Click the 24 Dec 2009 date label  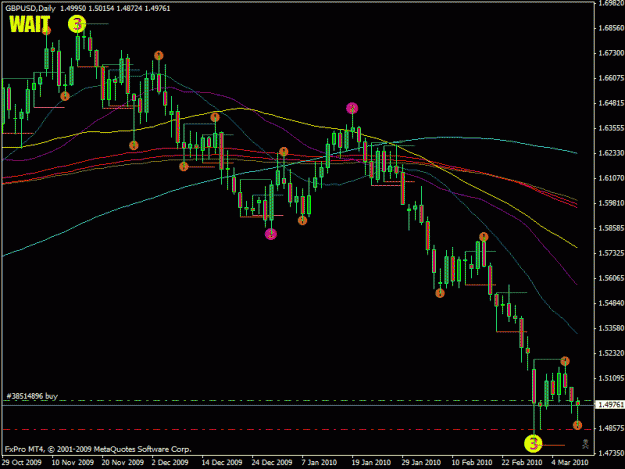click(x=271, y=462)
